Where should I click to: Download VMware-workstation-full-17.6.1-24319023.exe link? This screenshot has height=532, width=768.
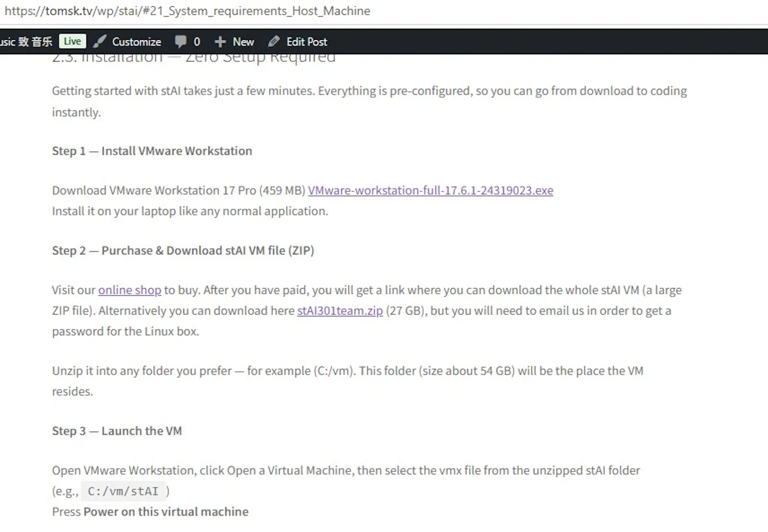[431, 191]
